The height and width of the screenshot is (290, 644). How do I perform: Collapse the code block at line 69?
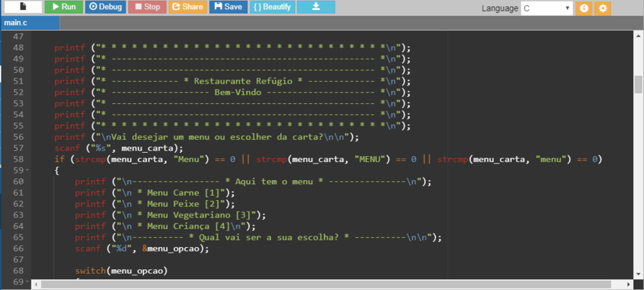tap(28, 282)
